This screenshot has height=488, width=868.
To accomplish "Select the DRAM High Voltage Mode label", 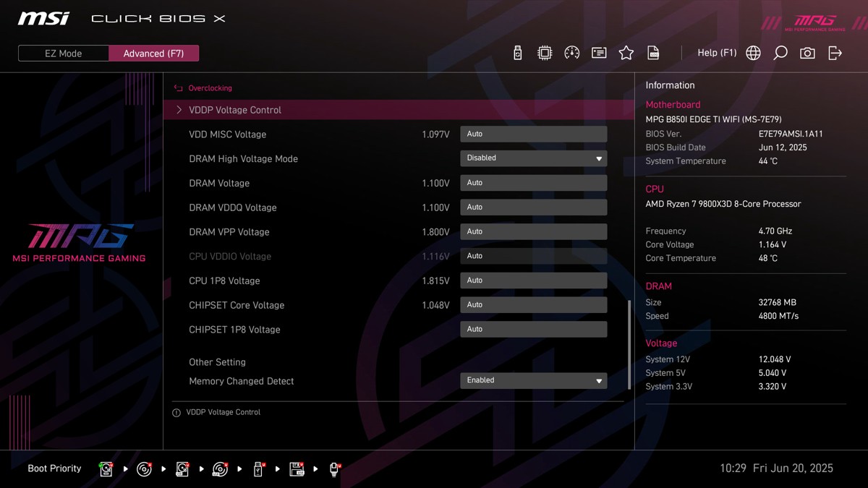I will pyautogui.click(x=243, y=159).
